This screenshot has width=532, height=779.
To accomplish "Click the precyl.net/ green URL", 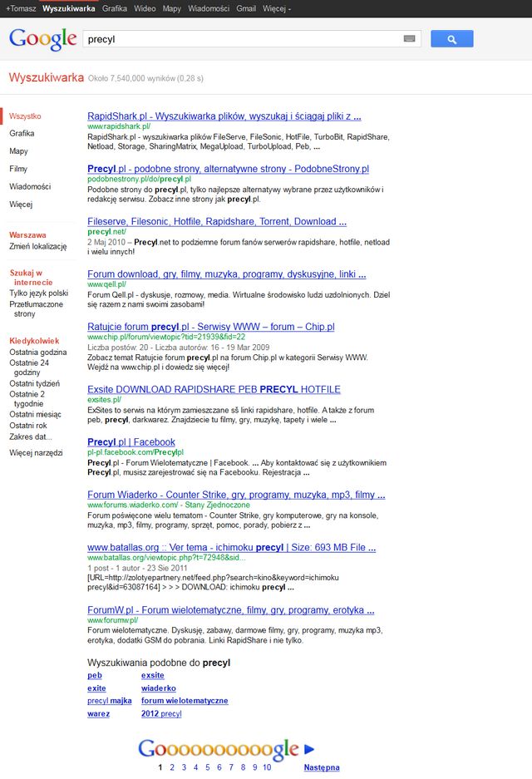I will (x=106, y=231).
